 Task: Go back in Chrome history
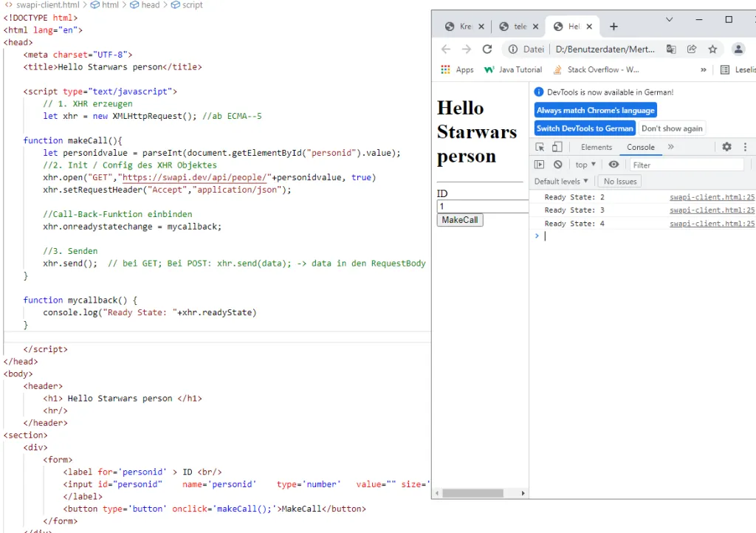(x=446, y=49)
